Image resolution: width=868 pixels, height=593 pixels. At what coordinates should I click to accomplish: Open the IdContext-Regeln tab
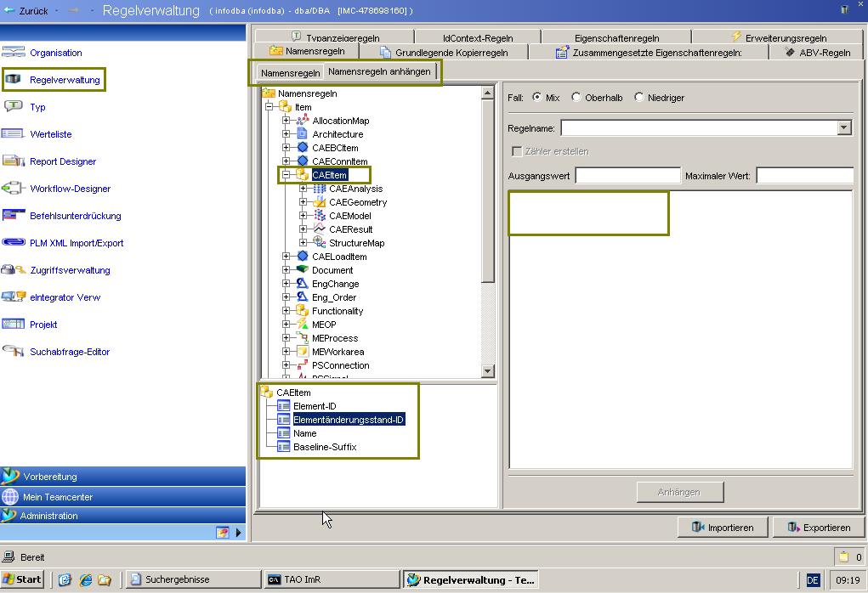pyautogui.click(x=478, y=37)
